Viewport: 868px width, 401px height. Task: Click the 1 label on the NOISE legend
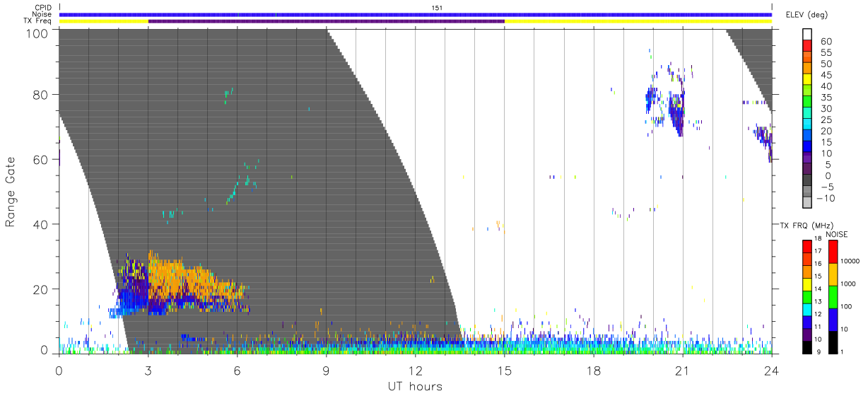coord(843,352)
